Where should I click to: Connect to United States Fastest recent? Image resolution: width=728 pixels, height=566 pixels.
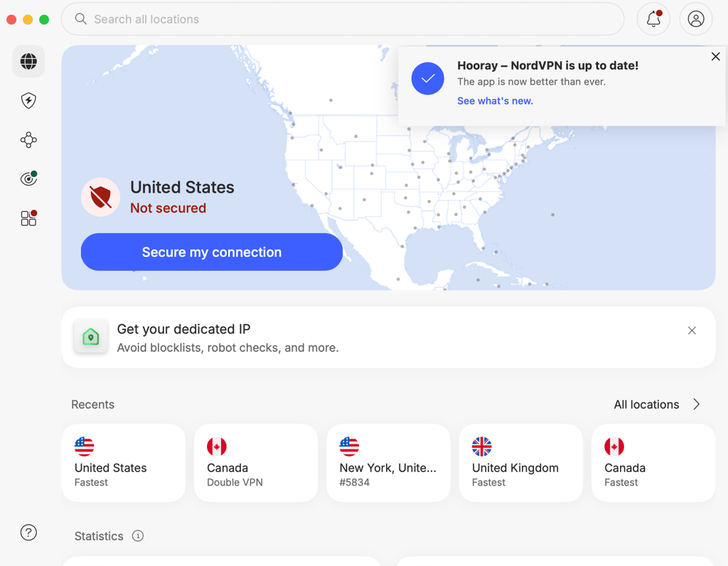(124, 463)
